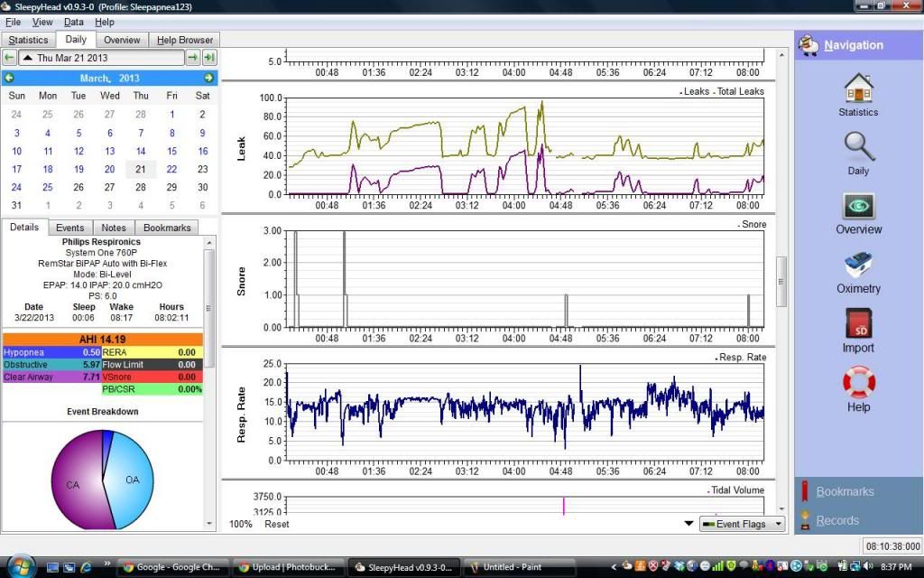This screenshot has width=924, height=578.
Task: Select the Details tab
Action: coord(24,227)
